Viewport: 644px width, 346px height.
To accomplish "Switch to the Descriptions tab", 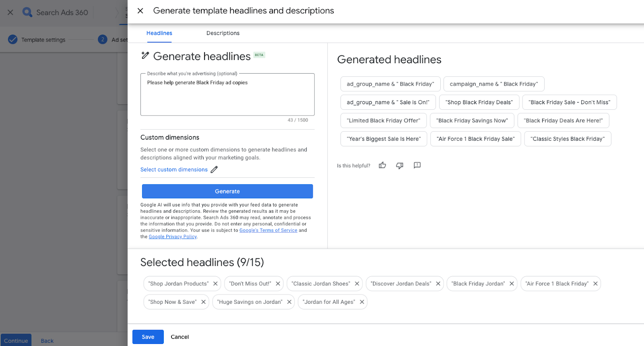I will (223, 33).
